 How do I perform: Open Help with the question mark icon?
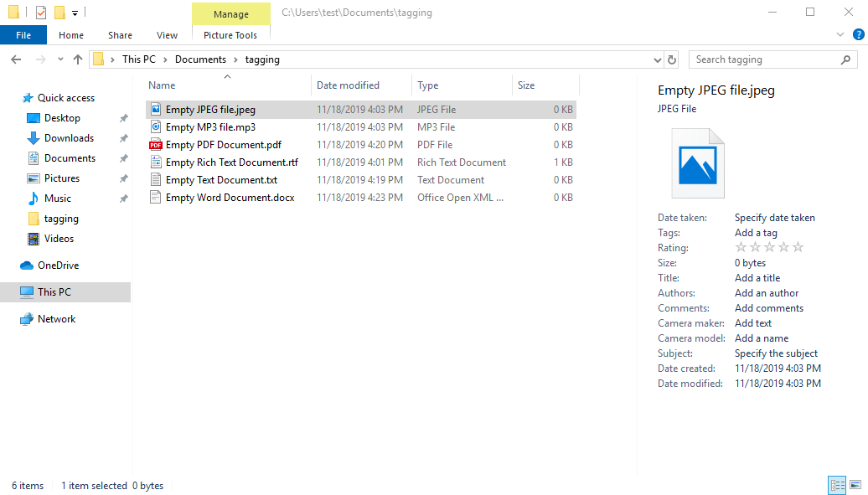coord(857,34)
